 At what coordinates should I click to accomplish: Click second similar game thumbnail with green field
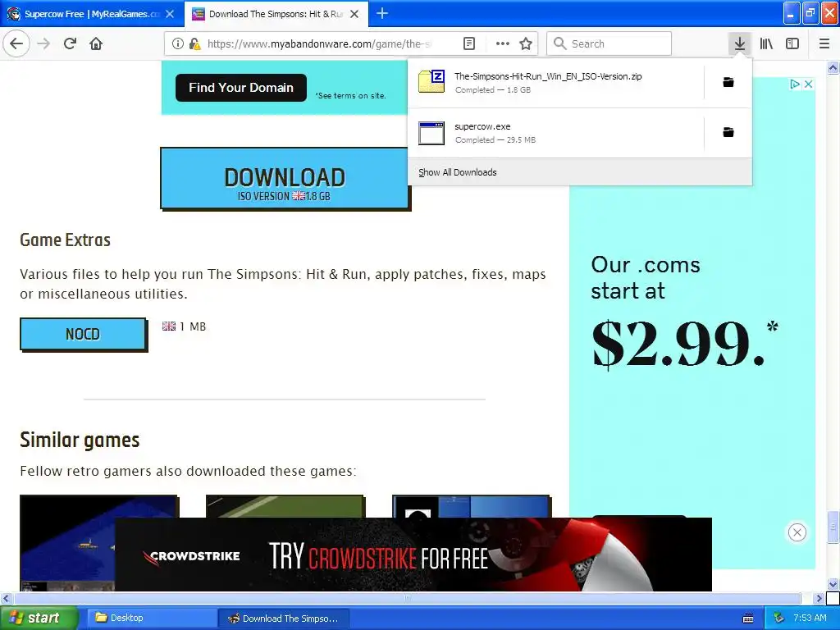[285, 506]
